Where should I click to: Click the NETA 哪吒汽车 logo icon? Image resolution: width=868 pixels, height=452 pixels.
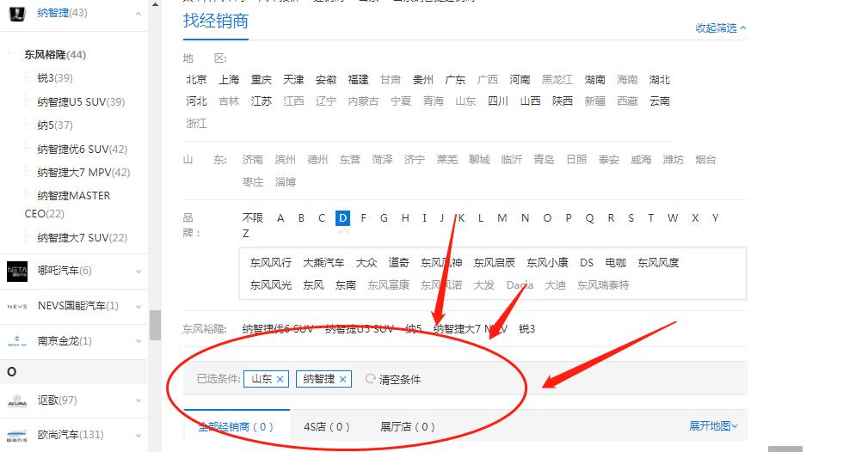point(17,271)
